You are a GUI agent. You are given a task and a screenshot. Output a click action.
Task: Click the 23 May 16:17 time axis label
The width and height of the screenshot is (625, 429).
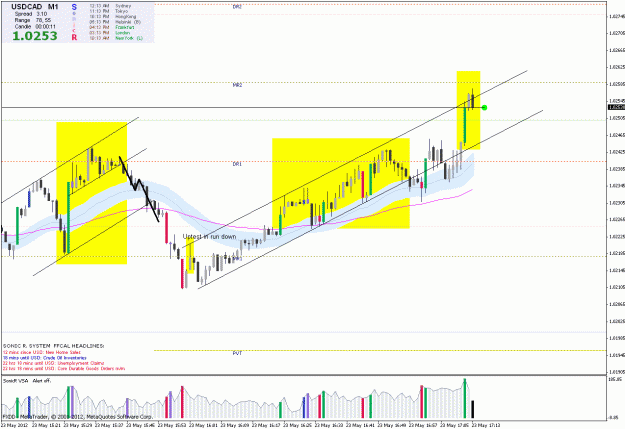coord(266,425)
